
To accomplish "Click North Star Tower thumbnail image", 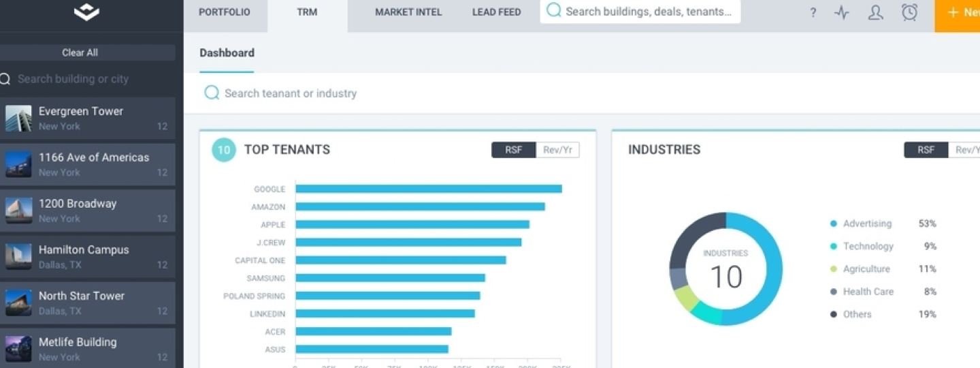I will [18, 303].
